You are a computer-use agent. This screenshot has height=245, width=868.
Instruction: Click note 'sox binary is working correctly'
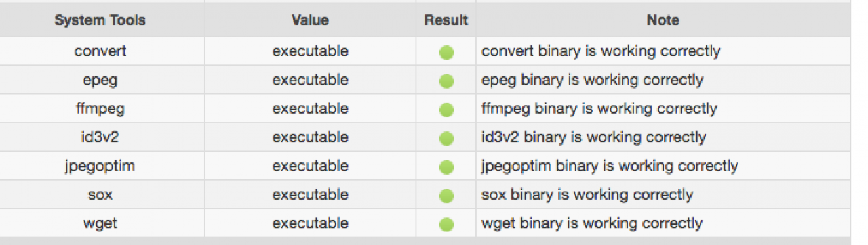coord(587,195)
